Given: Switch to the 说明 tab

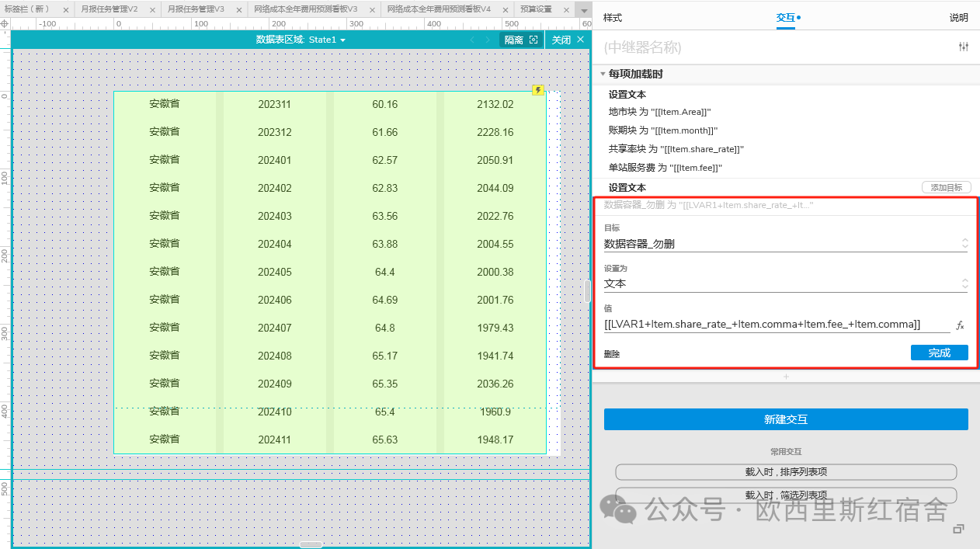Looking at the screenshot, I should [958, 17].
